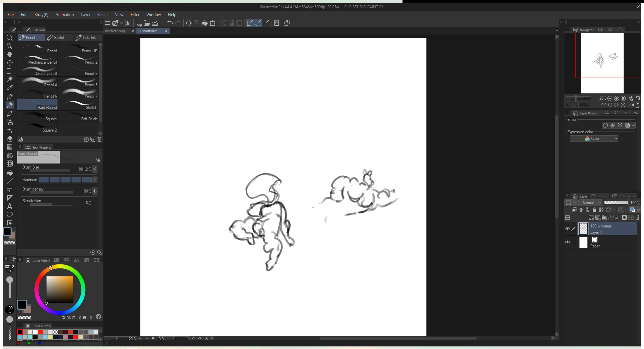The image size is (644, 349).
Task: Open the Brush Size options dropdown
Action: (95, 169)
